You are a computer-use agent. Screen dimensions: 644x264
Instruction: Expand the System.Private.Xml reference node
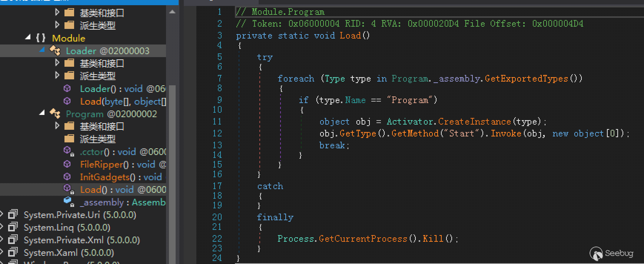[1, 240]
